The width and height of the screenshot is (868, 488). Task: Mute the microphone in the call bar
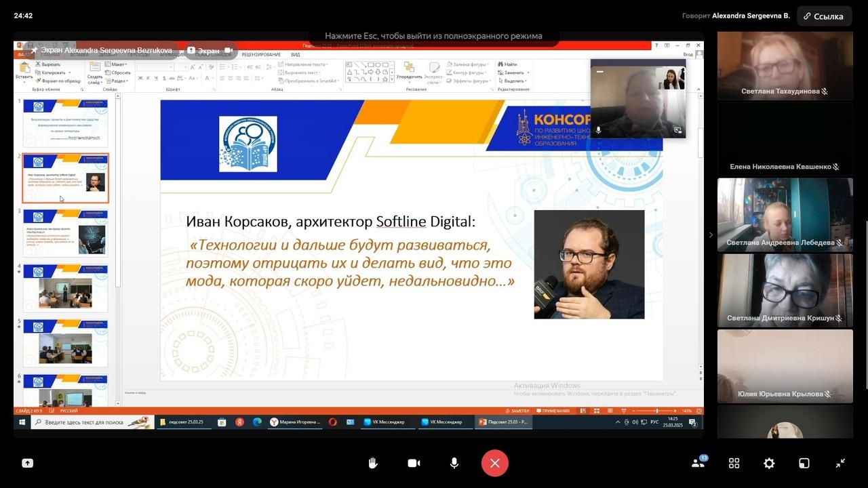(454, 463)
